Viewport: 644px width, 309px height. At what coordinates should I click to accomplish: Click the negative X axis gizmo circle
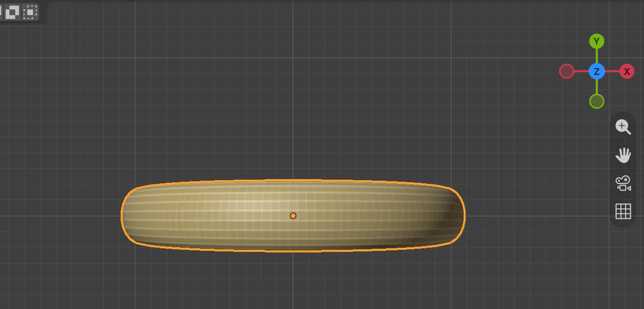coord(567,71)
